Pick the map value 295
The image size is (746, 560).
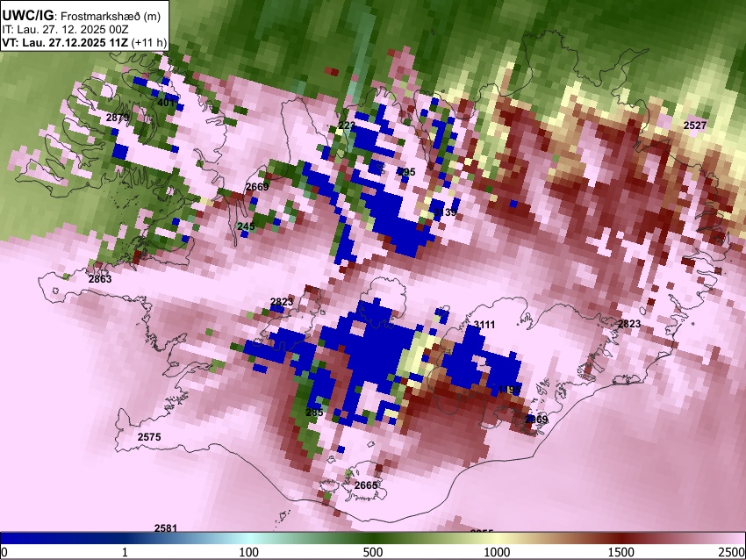[x=406, y=172]
